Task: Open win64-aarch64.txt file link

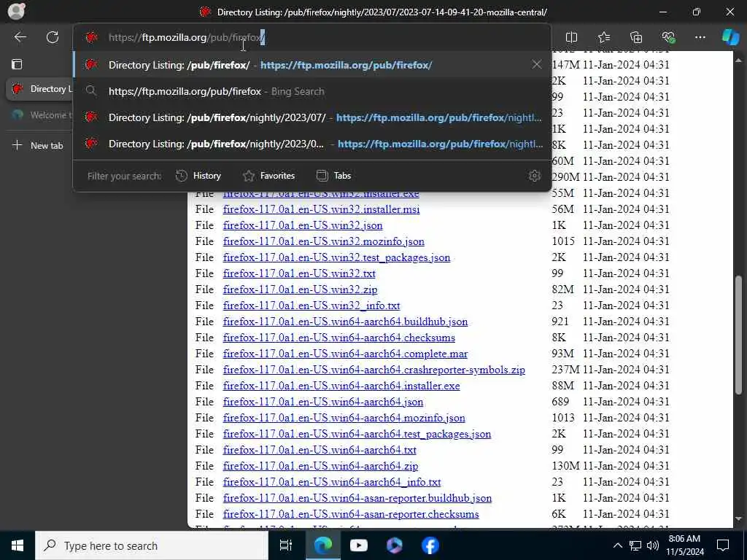Action: coord(320,450)
